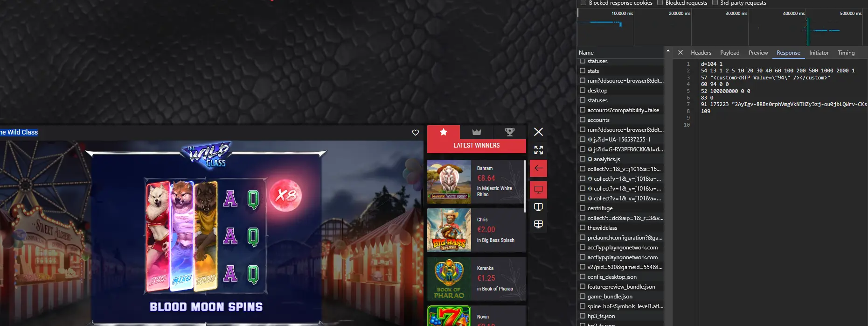The image size is (868, 326).
Task: Toggle the Blocked response cookies checkbox
Action: coord(583,3)
